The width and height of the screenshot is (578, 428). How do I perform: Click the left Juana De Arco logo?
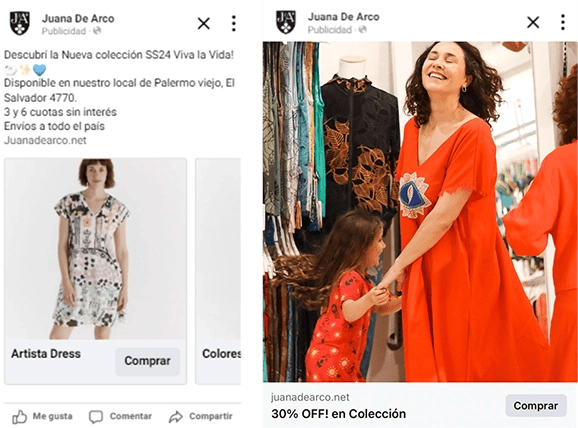tap(20, 23)
